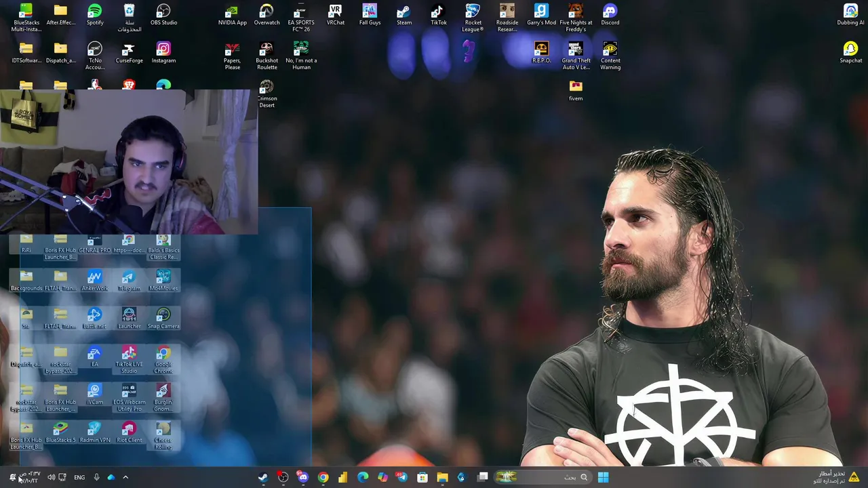This screenshot has height=488, width=868.
Task: Open the Discord desktop shortcut
Action: click(x=610, y=15)
